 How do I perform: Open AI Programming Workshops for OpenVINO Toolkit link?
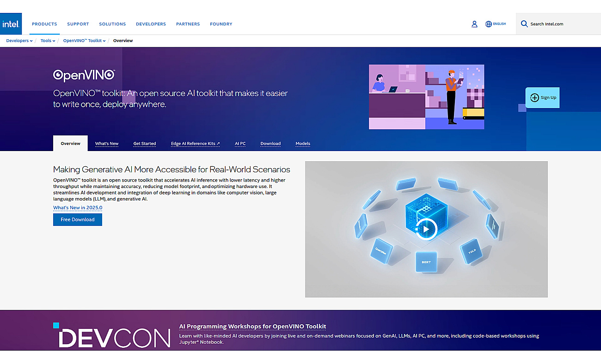click(x=252, y=326)
